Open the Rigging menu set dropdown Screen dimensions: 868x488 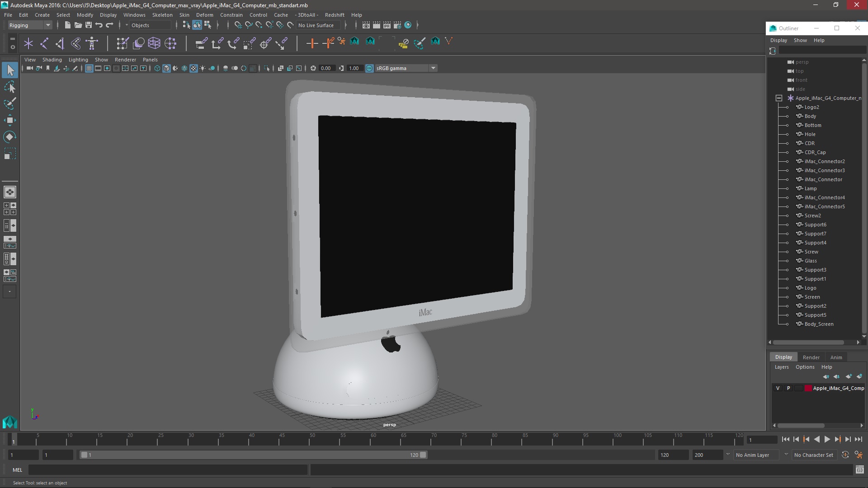click(x=30, y=25)
